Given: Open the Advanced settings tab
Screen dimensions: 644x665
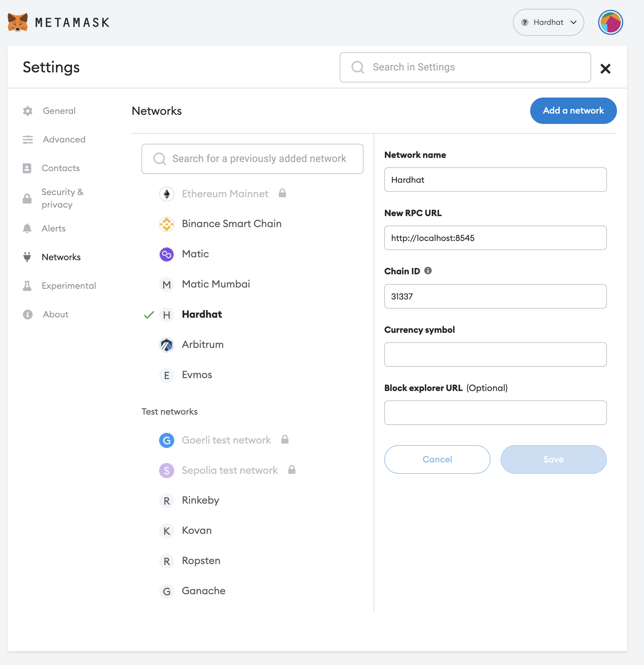Looking at the screenshot, I should tap(64, 139).
